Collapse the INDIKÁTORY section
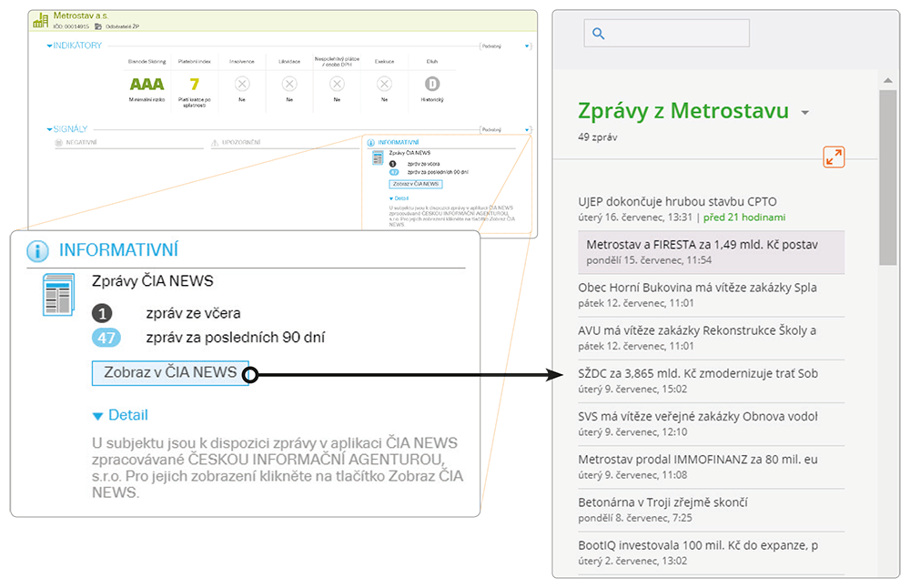 (49, 46)
